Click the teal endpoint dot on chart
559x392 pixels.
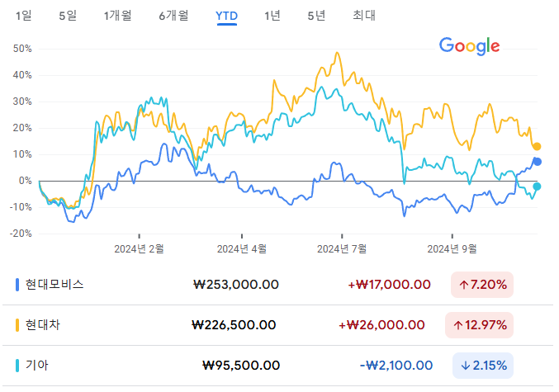537,187
